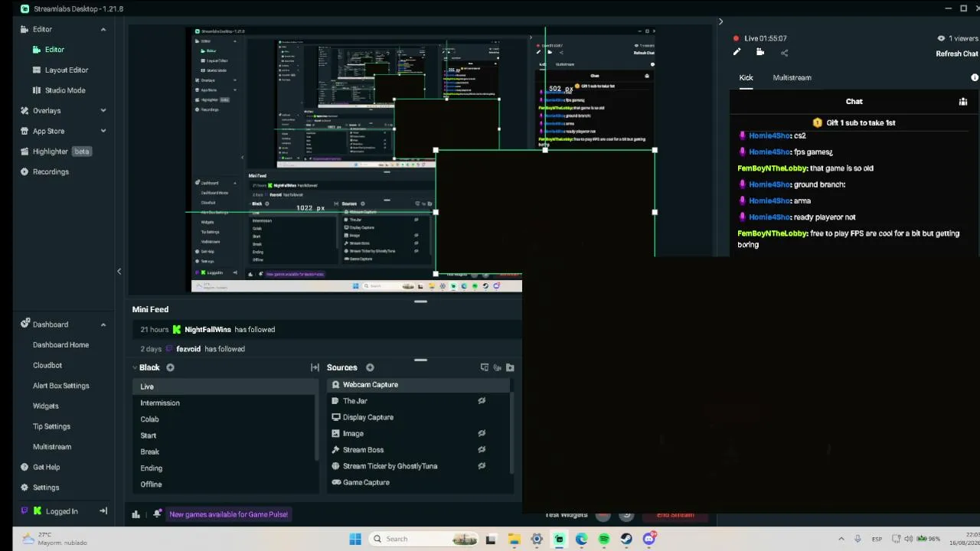Collapse the left sidebar with the arrow
The height and width of the screenshot is (551, 980).
(119, 272)
